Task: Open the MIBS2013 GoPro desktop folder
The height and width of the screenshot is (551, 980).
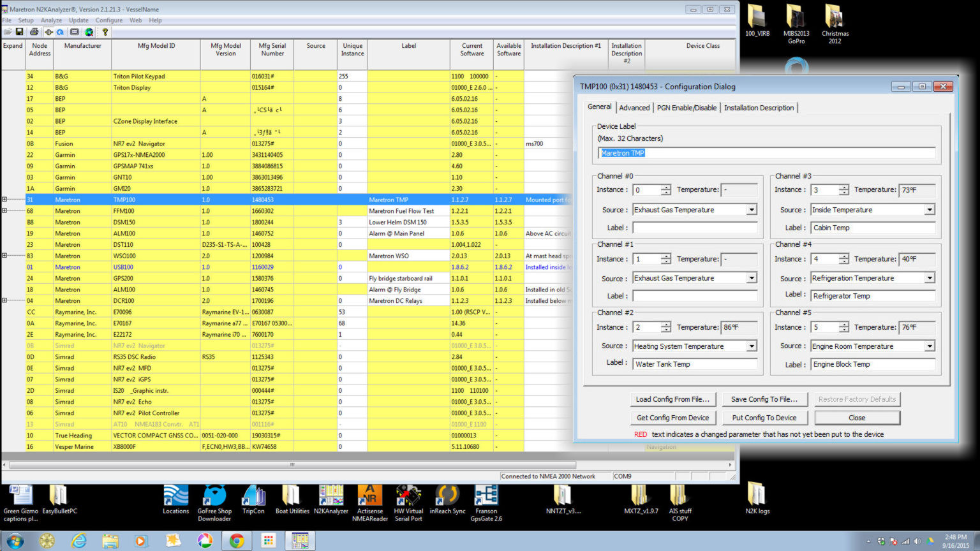Action: [x=796, y=24]
